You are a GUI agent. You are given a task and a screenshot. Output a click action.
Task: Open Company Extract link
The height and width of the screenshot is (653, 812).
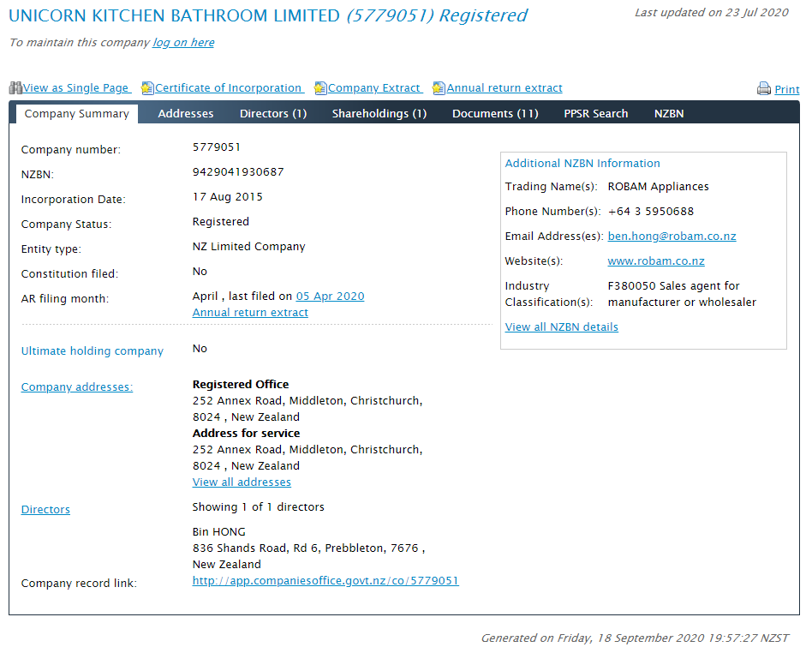[374, 88]
